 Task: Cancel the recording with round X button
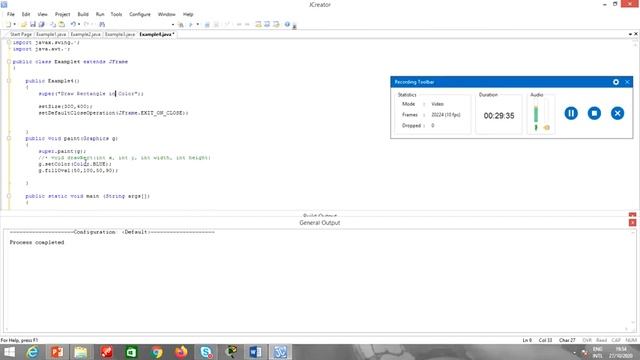coord(618,113)
